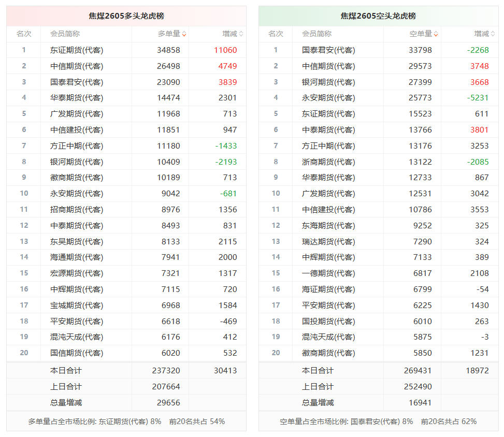Click short change value -2268

478,50
